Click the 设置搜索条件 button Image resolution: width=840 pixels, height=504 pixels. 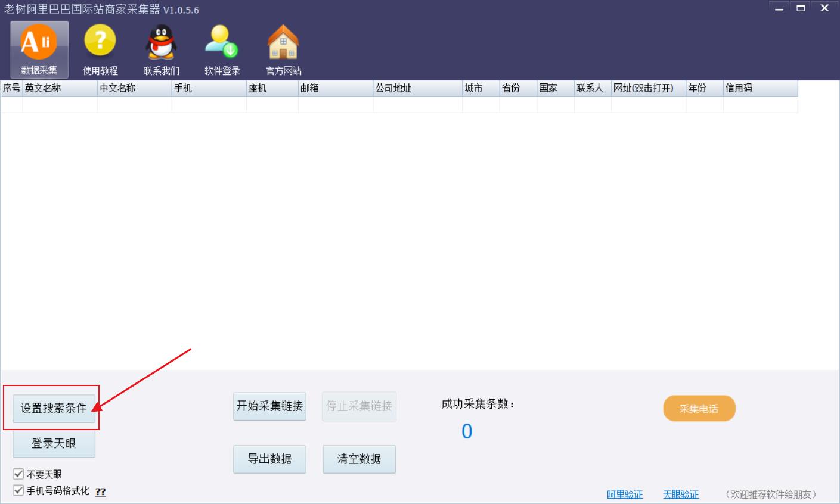click(54, 408)
